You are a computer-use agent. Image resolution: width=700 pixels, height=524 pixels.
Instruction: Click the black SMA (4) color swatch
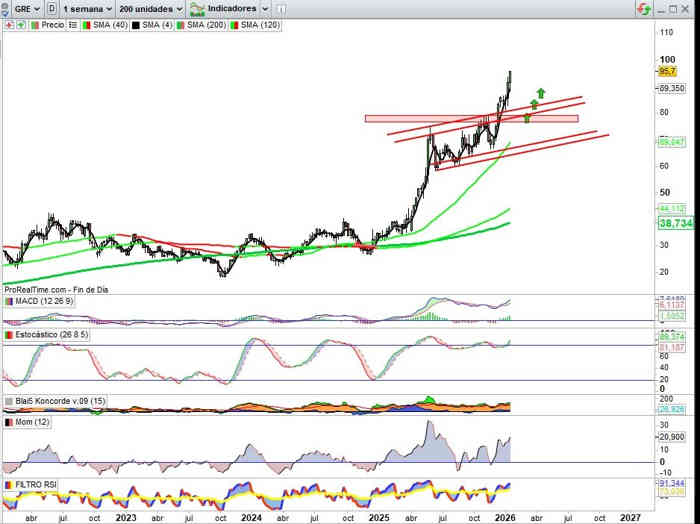[x=135, y=24]
